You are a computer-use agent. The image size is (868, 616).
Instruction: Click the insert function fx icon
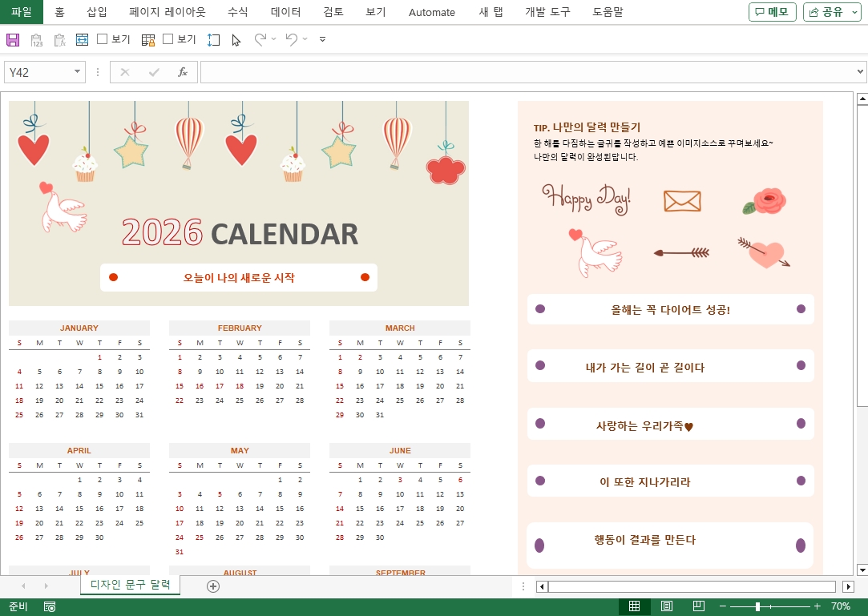pos(182,72)
